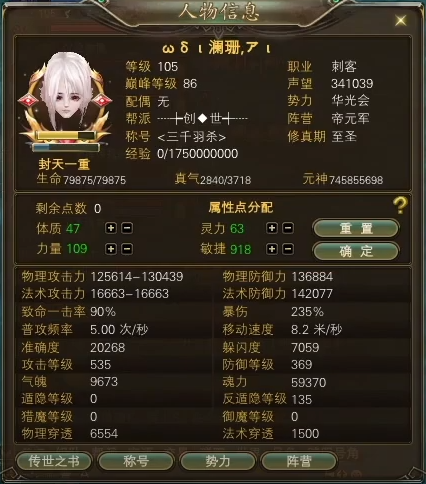This screenshot has height=484, width=426.
Task: Click the character portrait avatar
Action: [x=66, y=92]
